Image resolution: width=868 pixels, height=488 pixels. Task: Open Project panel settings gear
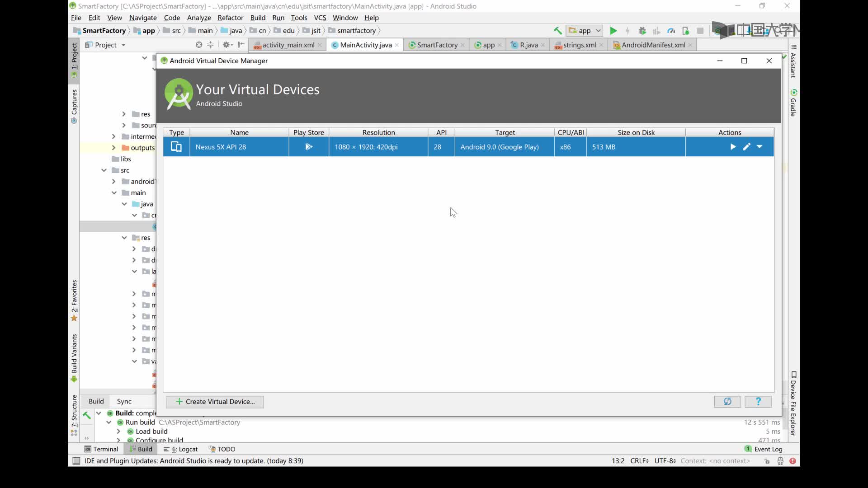tap(227, 45)
